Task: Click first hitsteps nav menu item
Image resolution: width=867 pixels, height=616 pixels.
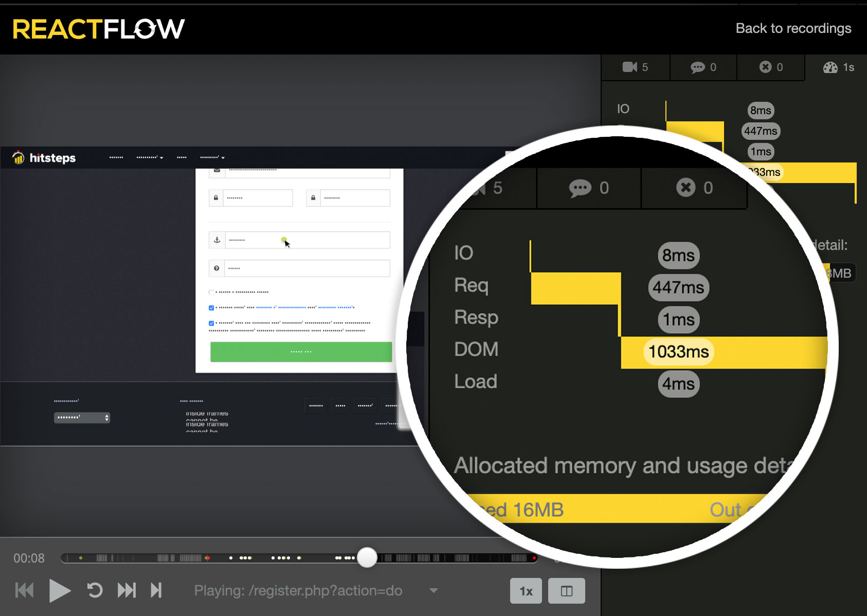Action: tap(116, 157)
